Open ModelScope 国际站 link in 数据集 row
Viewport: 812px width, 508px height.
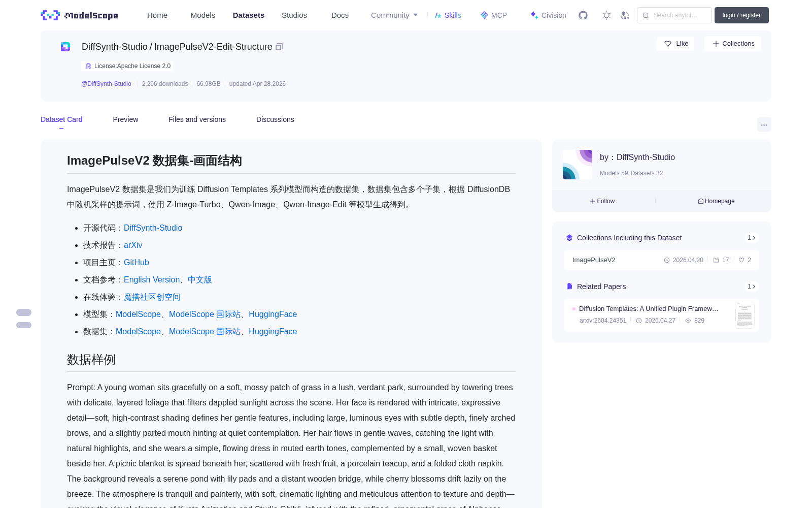click(205, 332)
